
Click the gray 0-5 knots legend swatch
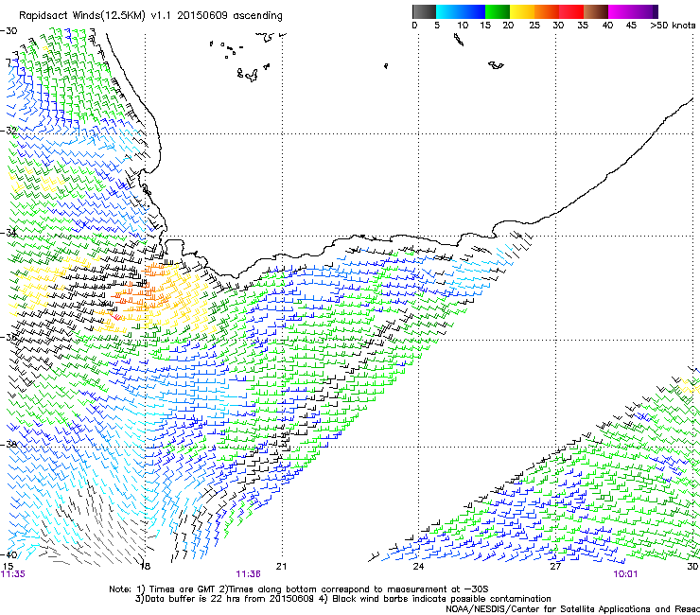(424, 11)
